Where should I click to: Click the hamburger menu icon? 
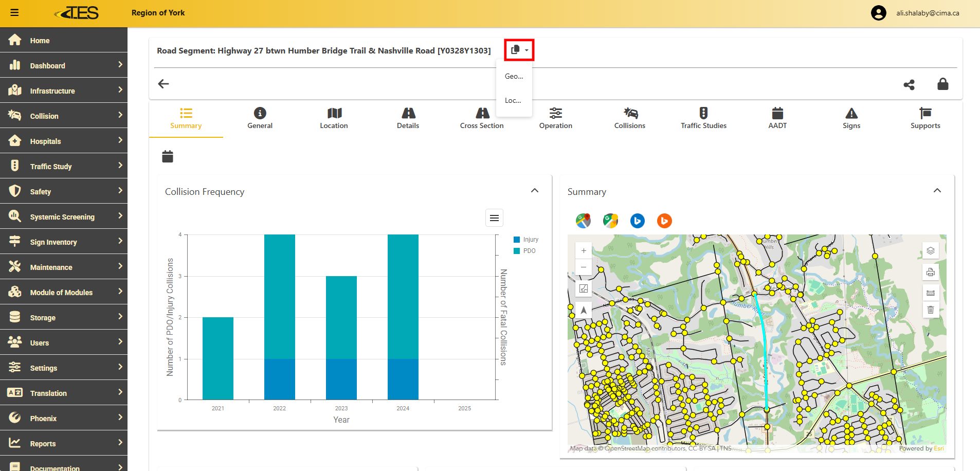[14, 13]
